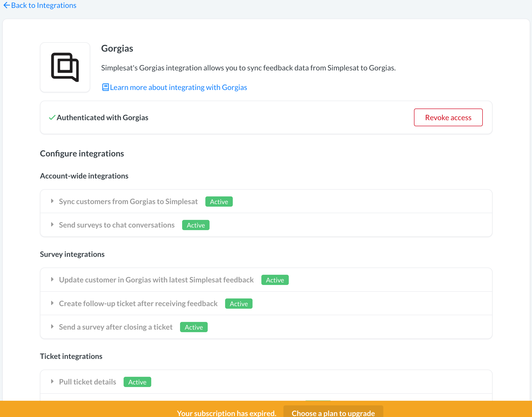Image resolution: width=532 pixels, height=417 pixels.
Task: Click Active badge for Sync customers
Action: point(219,202)
